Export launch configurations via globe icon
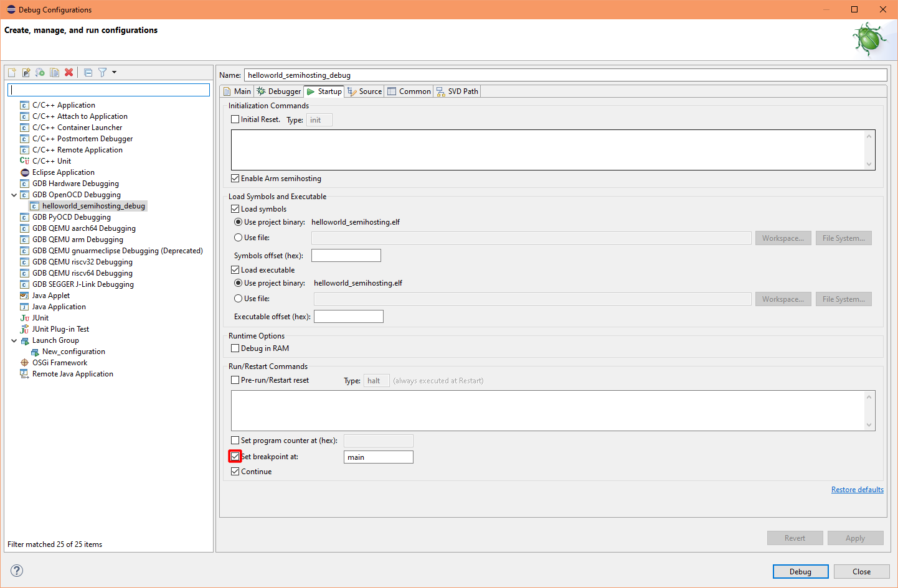Viewport: 898px width, 588px height. [39, 72]
